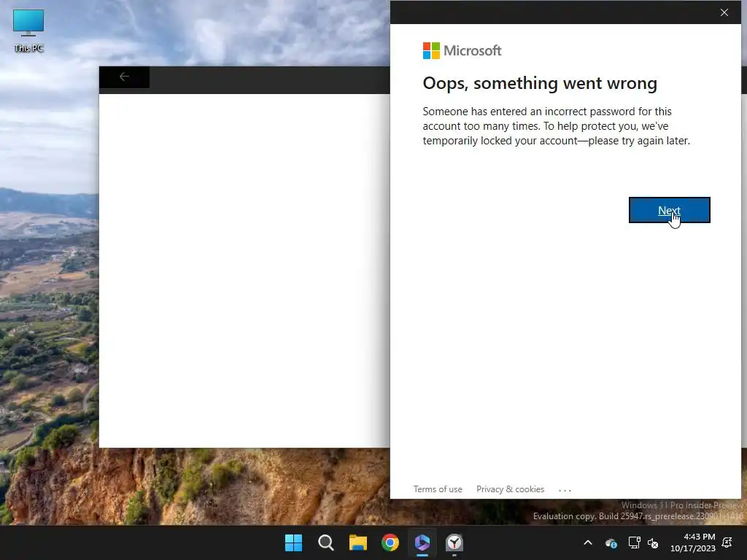
Task: Open the clock app icon in the taskbar
Action: click(454, 542)
